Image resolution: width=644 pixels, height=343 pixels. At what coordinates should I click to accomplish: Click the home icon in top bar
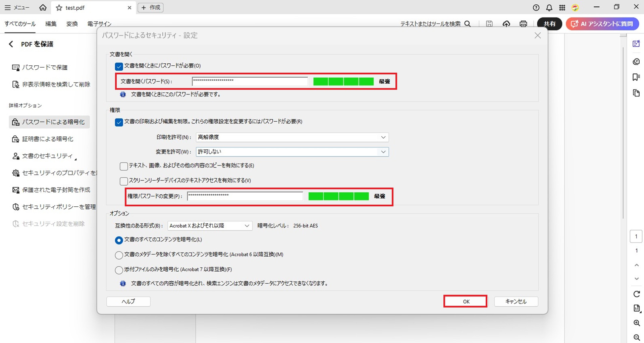[43, 7]
